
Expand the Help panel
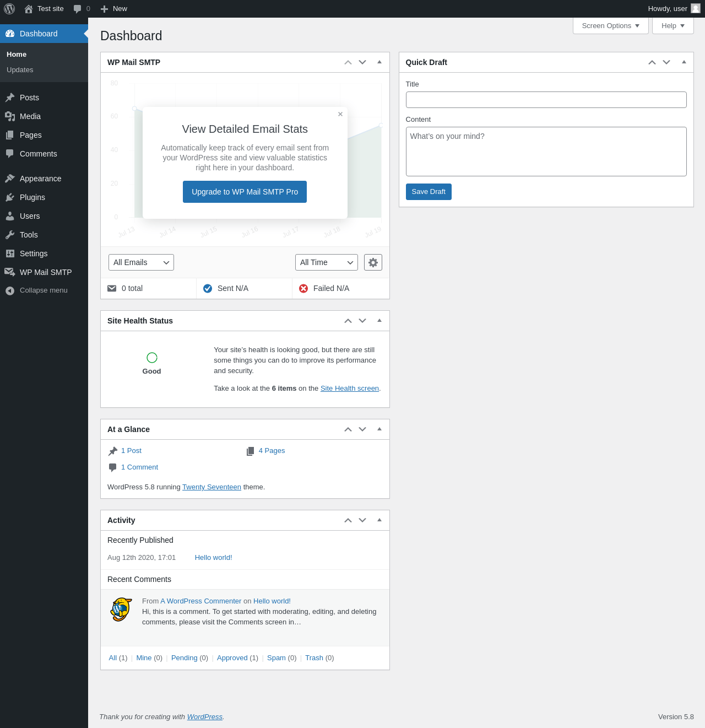point(673,26)
